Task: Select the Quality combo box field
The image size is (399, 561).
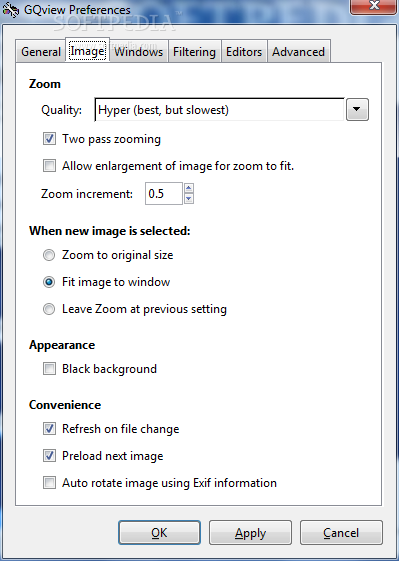Action: coord(219,109)
